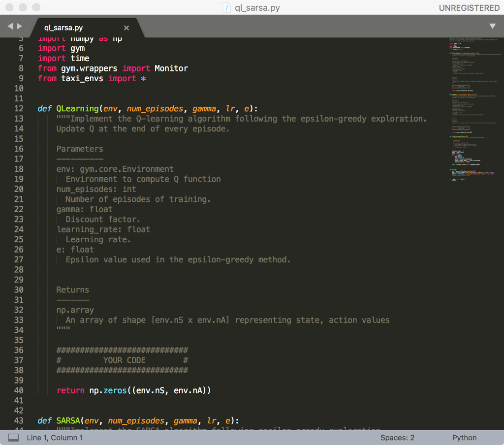Click the import gym statement
The height and width of the screenshot is (445, 504).
(x=62, y=48)
